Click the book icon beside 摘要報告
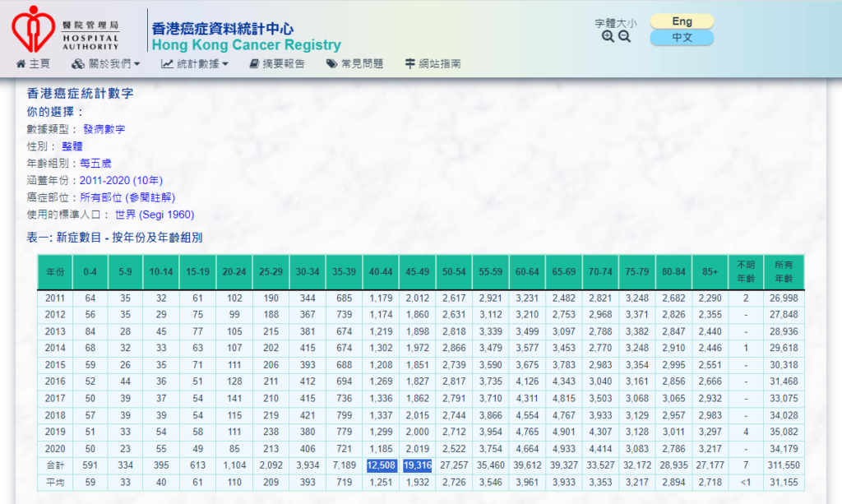 pyautogui.click(x=254, y=64)
